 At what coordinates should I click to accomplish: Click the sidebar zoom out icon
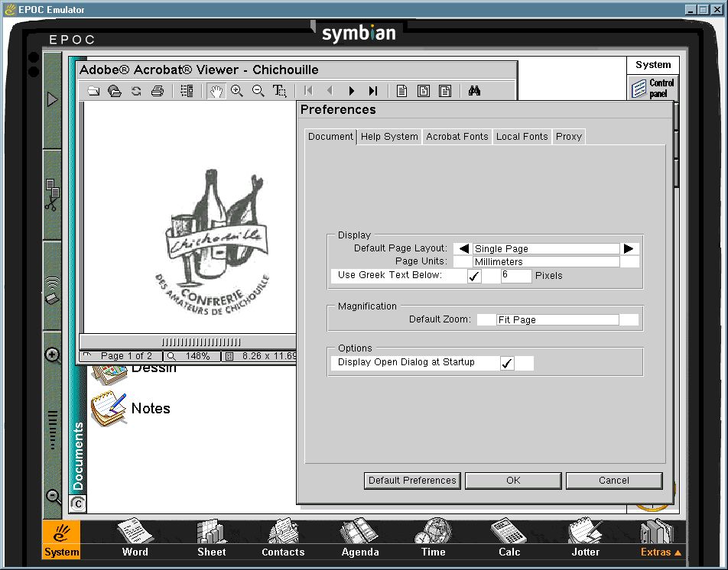pos(54,497)
